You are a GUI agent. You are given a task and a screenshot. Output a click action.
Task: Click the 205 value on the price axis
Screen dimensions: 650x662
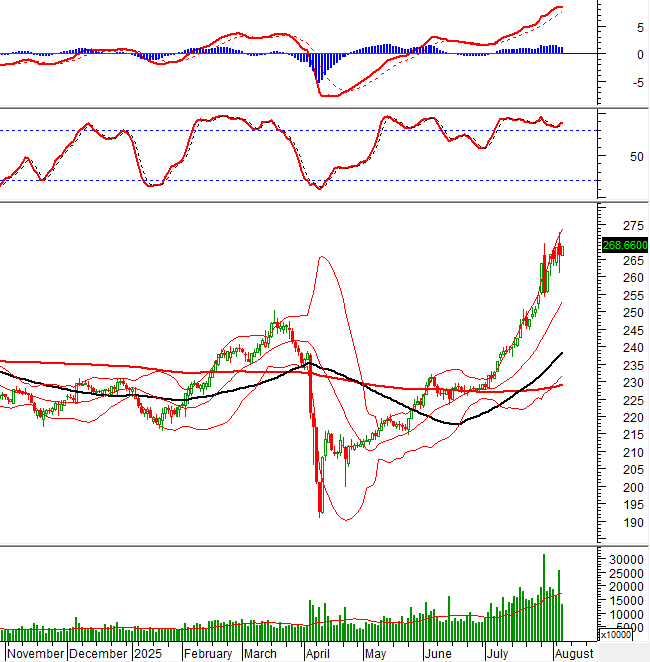coord(634,470)
